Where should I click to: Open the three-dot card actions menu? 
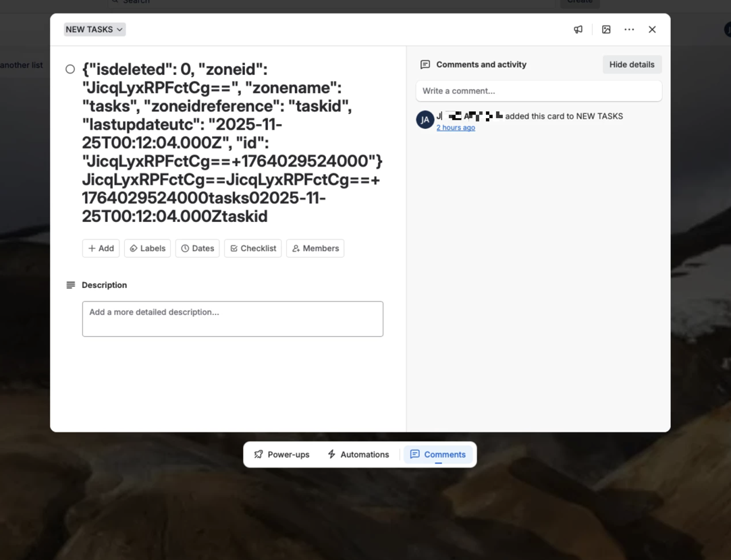click(x=629, y=30)
